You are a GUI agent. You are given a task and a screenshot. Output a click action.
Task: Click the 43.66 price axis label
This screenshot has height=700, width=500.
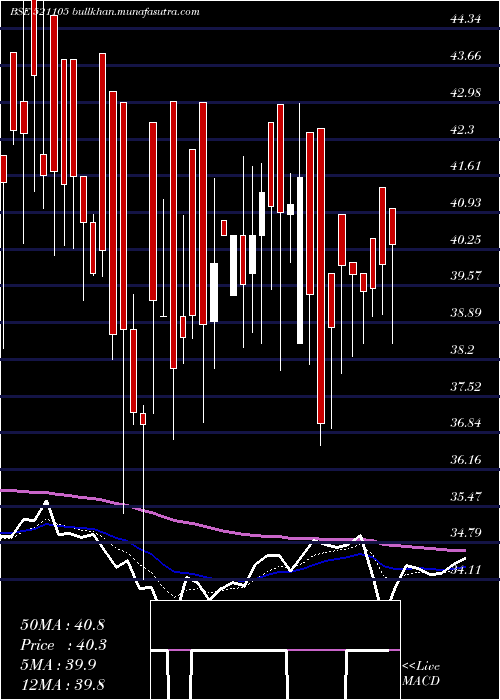tap(467, 56)
